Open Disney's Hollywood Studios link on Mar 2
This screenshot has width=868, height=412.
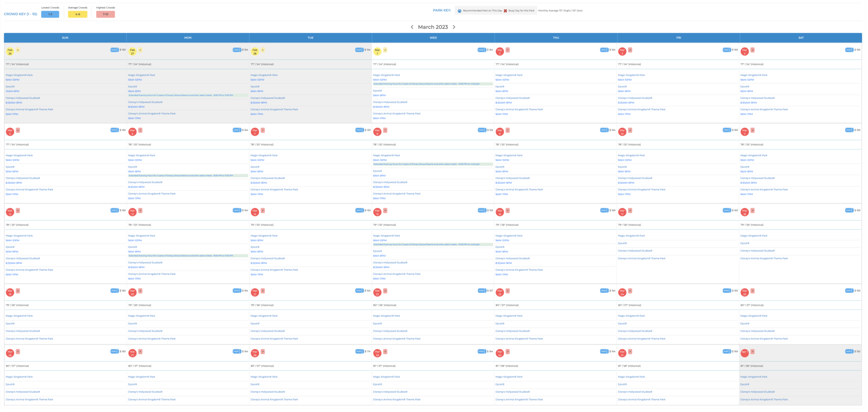[512, 98]
